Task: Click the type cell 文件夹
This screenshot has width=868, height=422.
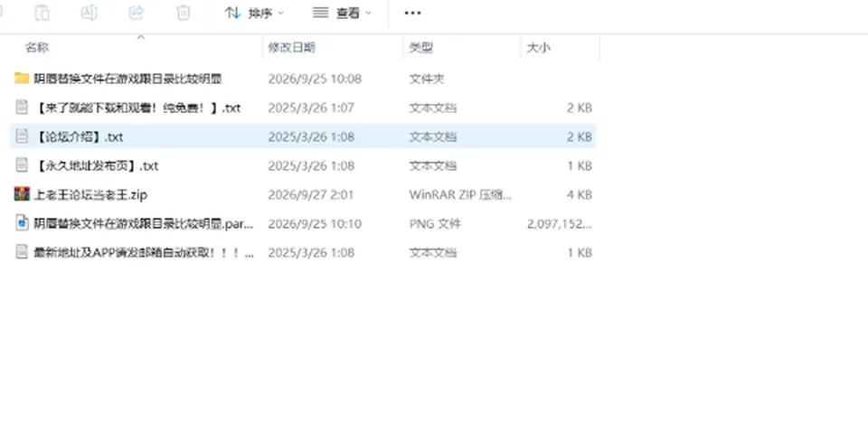Action: [x=427, y=79]
